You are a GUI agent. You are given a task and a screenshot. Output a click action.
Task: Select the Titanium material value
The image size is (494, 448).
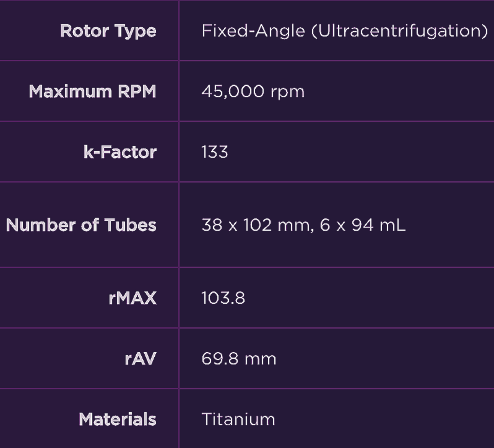(x=238, y=419)
